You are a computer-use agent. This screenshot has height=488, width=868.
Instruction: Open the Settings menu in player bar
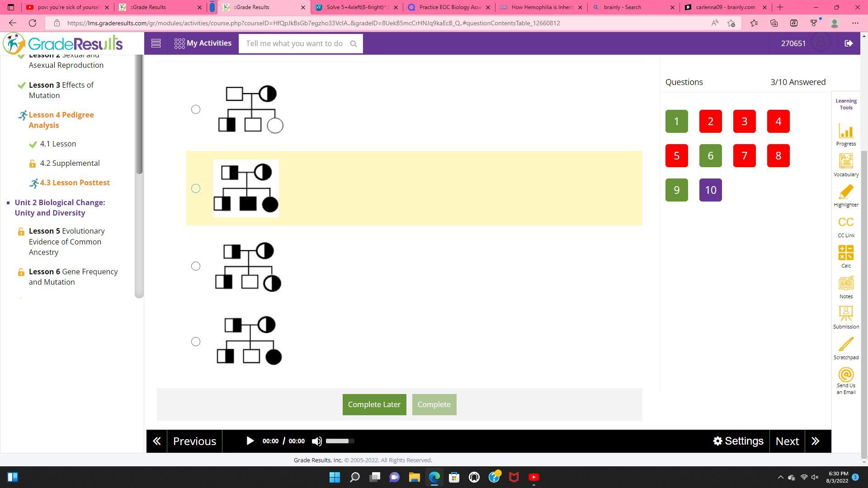pos(738,441)
